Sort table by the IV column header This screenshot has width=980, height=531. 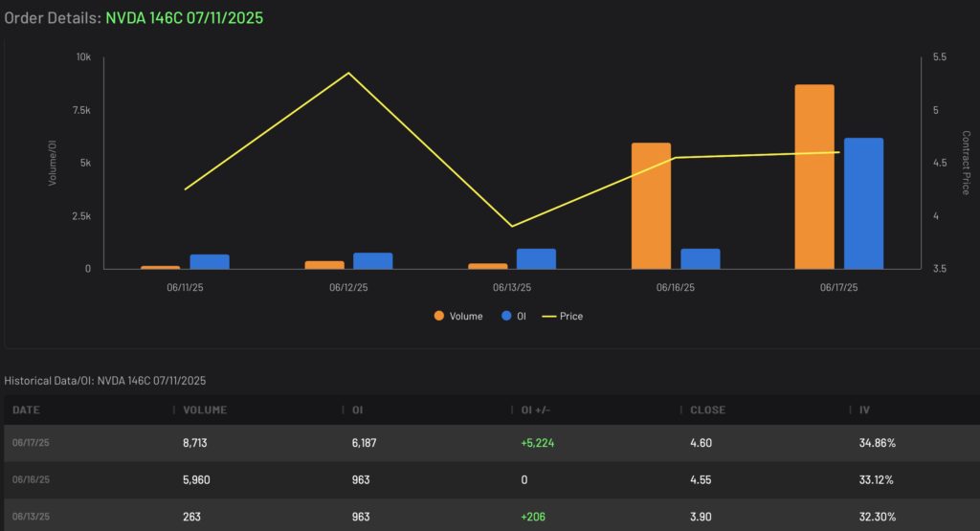tap(864, 409)
